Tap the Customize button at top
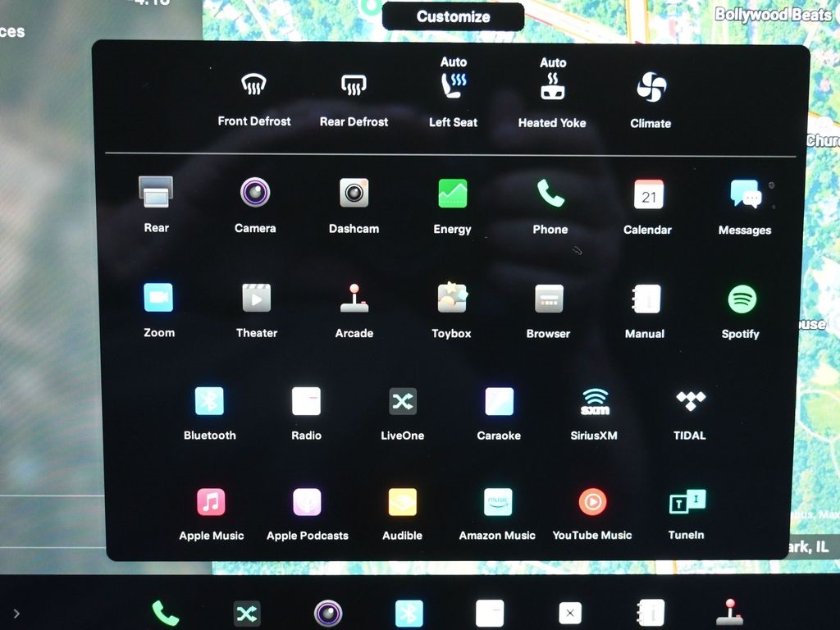Viewport: 840px width, 630px height. click(453, 16)
